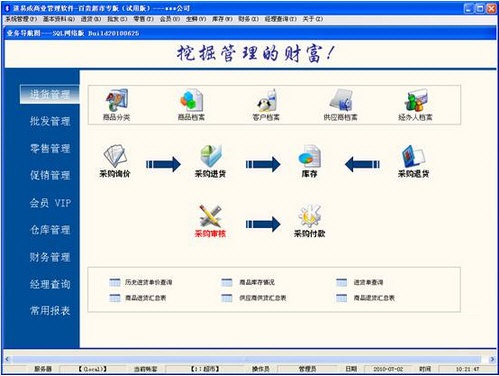Open the 财务 menu in menu bar

click(x=249, y=19)
